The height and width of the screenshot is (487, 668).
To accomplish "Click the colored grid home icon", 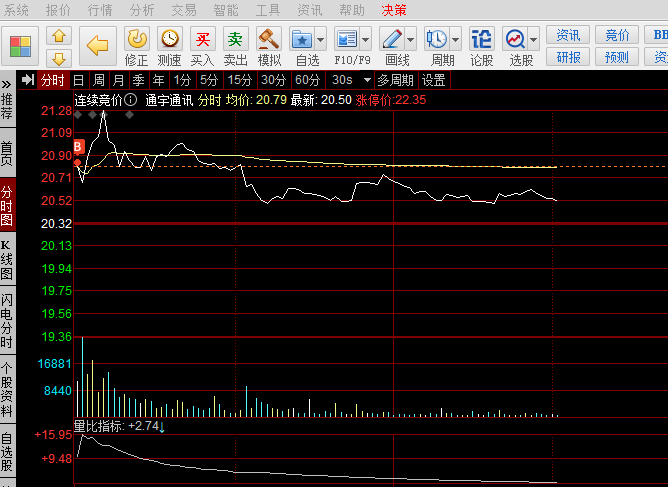I will [x=21, y=46].
